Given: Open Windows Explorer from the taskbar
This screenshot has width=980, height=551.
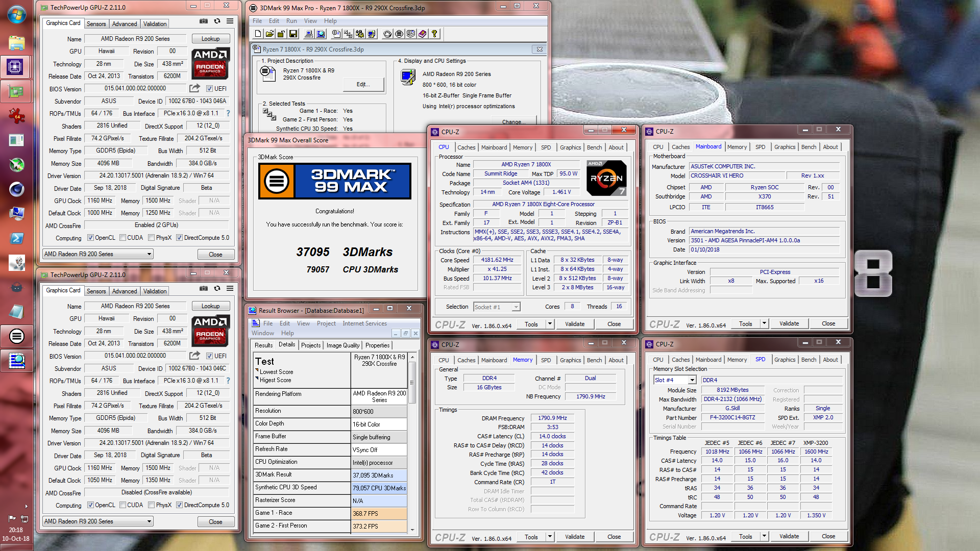Looking at the screenshot, I should click(x=16, y=43).
